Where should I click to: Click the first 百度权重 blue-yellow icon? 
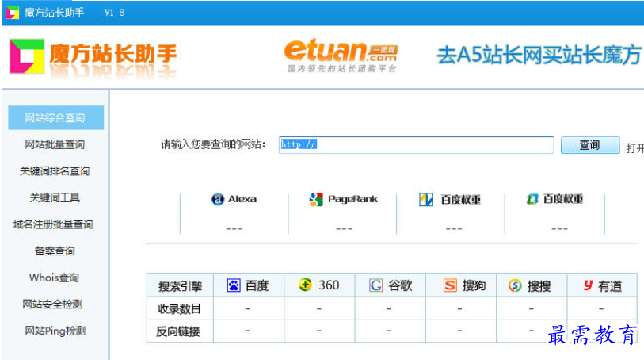(426, 199)
